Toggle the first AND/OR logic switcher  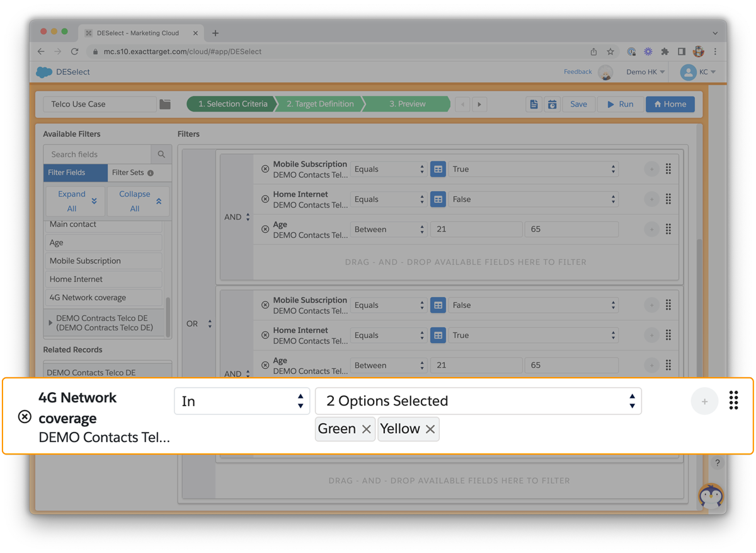coord(238,217)
